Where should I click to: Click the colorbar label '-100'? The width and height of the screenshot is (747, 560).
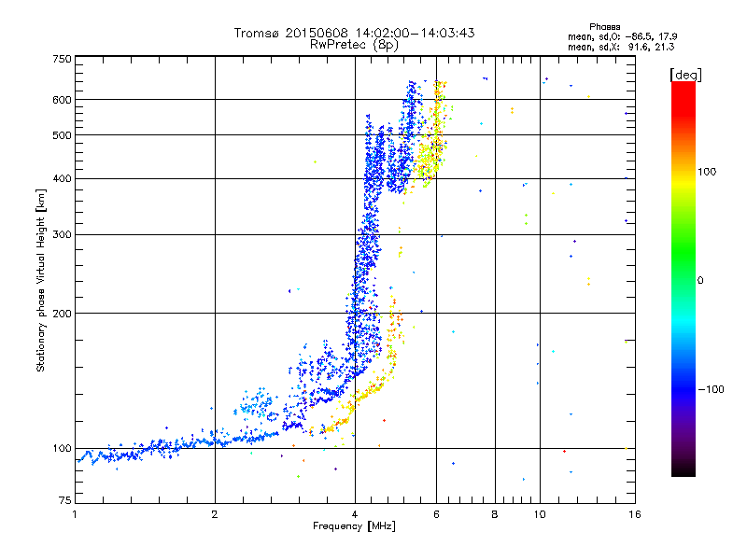point(712,389)
